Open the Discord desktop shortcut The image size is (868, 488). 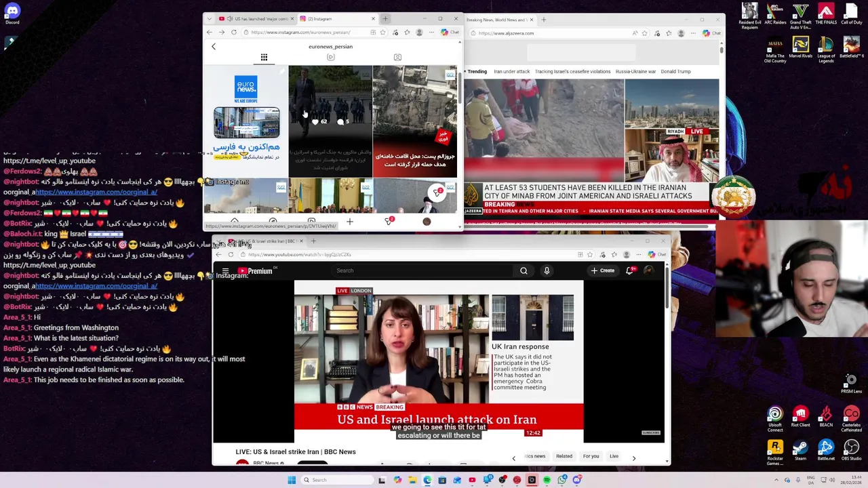pos(12,14)
